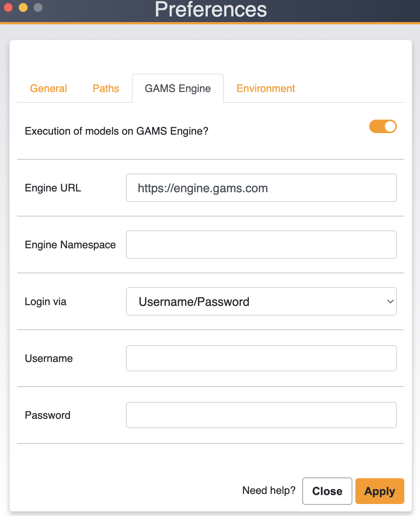Switch to the General tab
420x516 pixels.
point(48,88)
